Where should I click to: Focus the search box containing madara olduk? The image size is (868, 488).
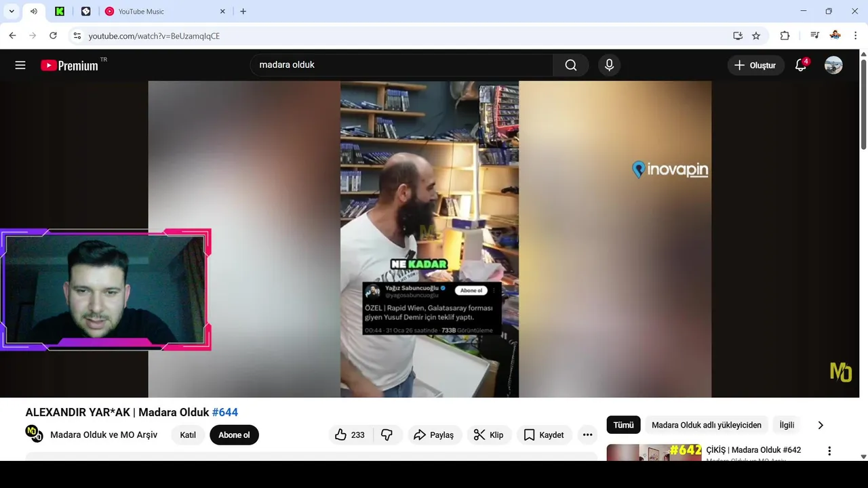click(401, 65)
